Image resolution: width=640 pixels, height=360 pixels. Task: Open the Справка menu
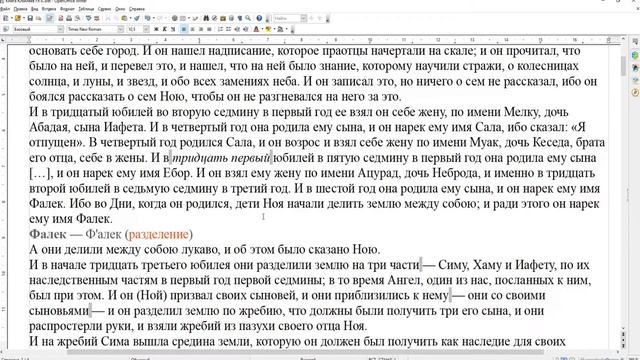(137, 9)
